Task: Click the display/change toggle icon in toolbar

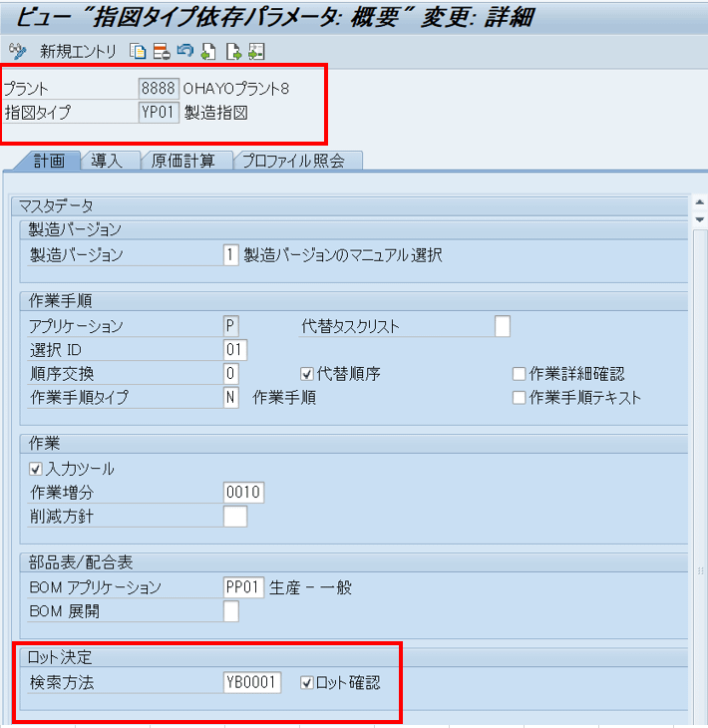Action: (x=16, y=51)
